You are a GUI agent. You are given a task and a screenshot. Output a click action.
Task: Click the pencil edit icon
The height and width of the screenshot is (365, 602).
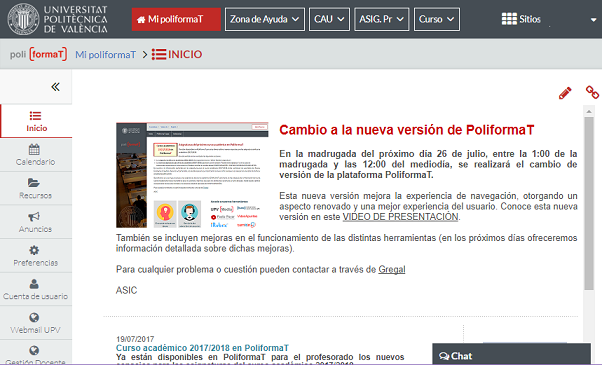(565, 93)
